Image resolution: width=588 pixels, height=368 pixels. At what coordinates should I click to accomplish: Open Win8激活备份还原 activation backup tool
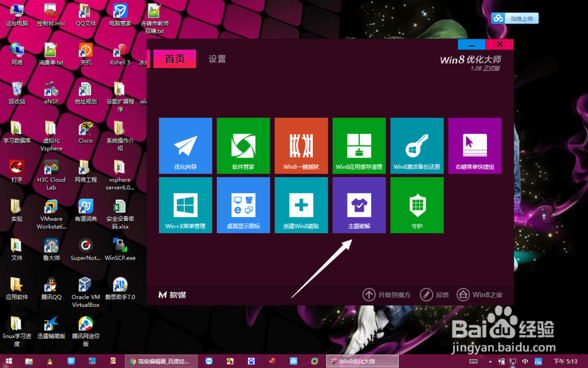[x=417, y=145]
